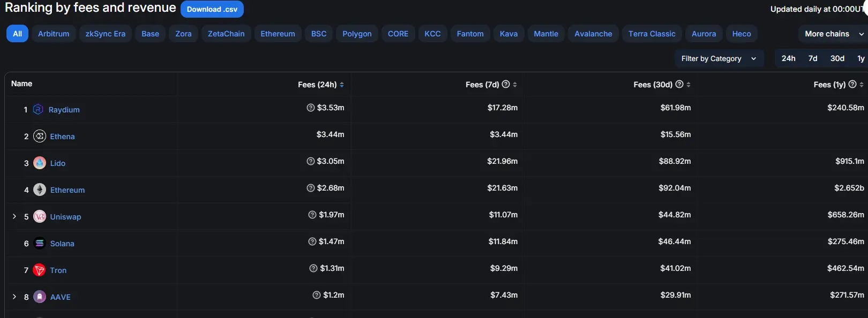Open the Solana protocol link
This screenshot has width=868, height=318.
click(x=62, y=244)
